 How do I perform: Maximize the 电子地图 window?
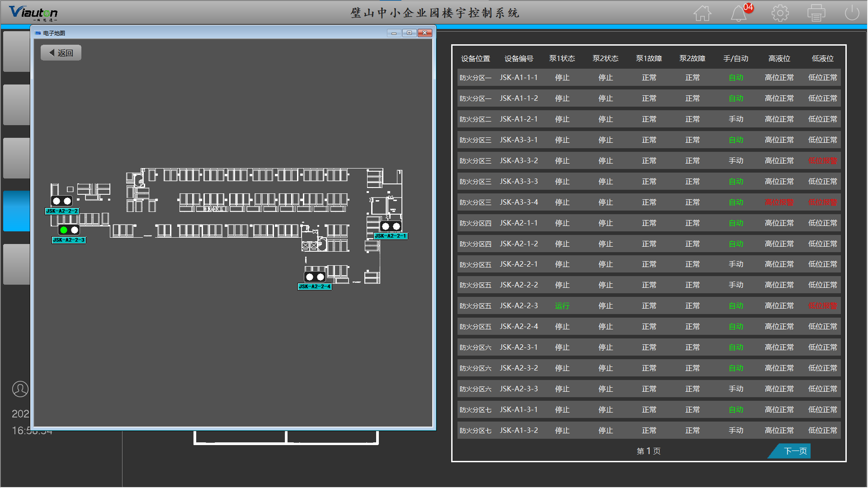pos(409,33)
